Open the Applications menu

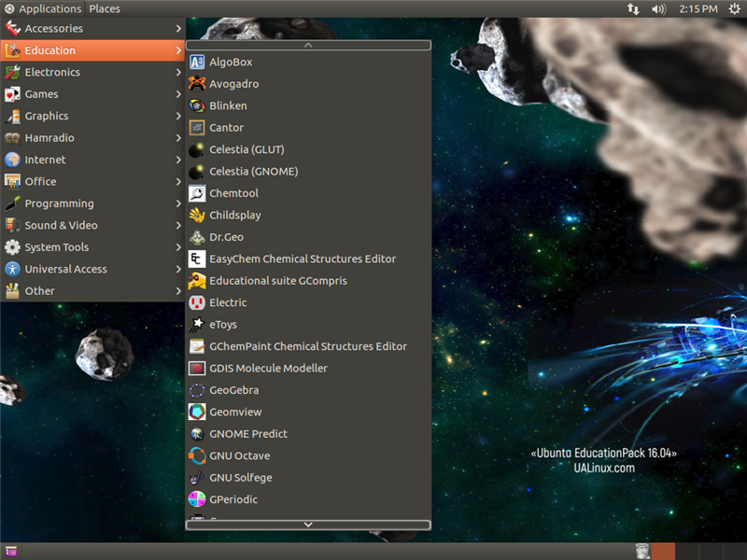pos(43,9)
